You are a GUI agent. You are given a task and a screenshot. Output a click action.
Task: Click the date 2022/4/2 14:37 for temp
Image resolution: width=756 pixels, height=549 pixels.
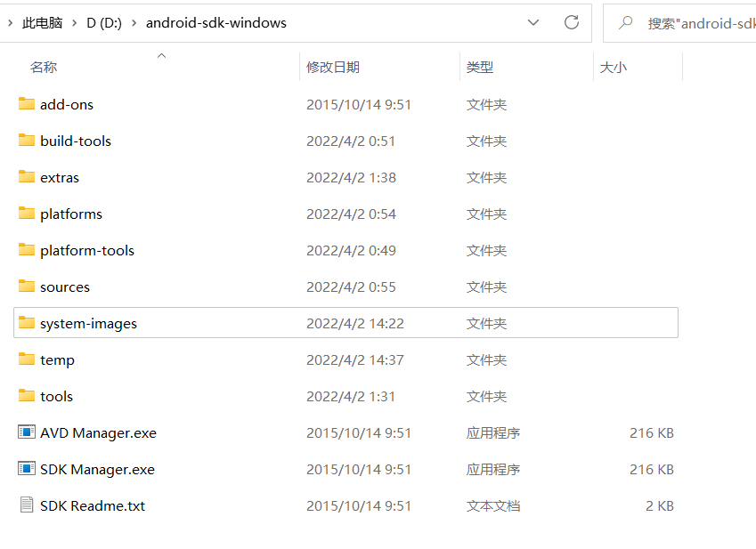pyautogui.click(x=355, y=359)
